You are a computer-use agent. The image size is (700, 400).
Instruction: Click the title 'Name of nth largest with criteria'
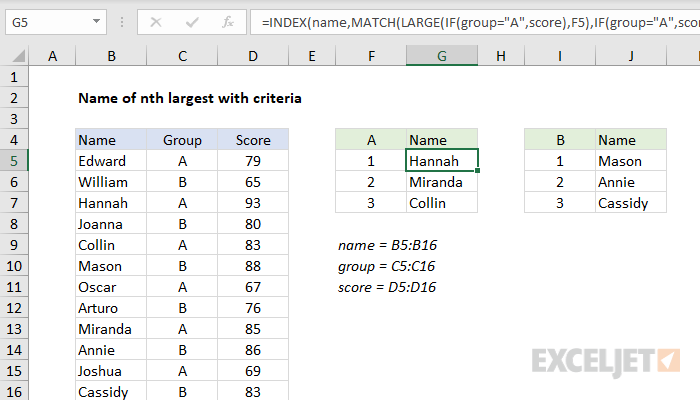click(x=190, y=98)
